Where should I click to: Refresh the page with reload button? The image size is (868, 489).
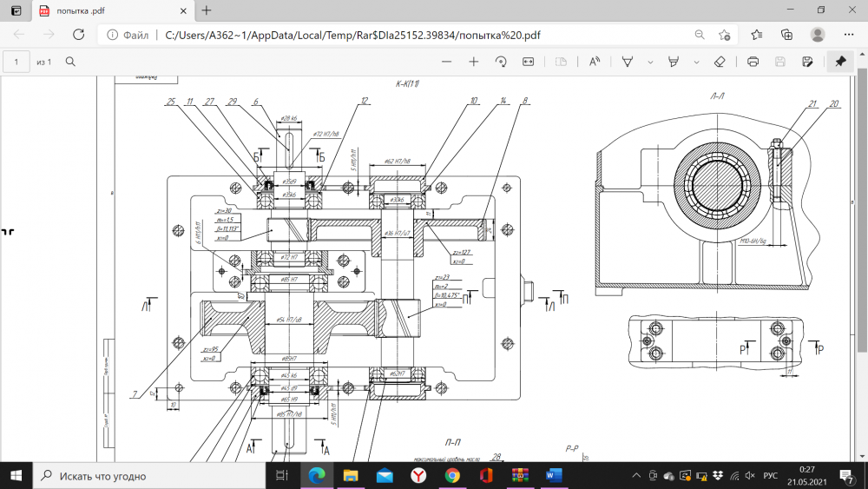click(78, 35)
